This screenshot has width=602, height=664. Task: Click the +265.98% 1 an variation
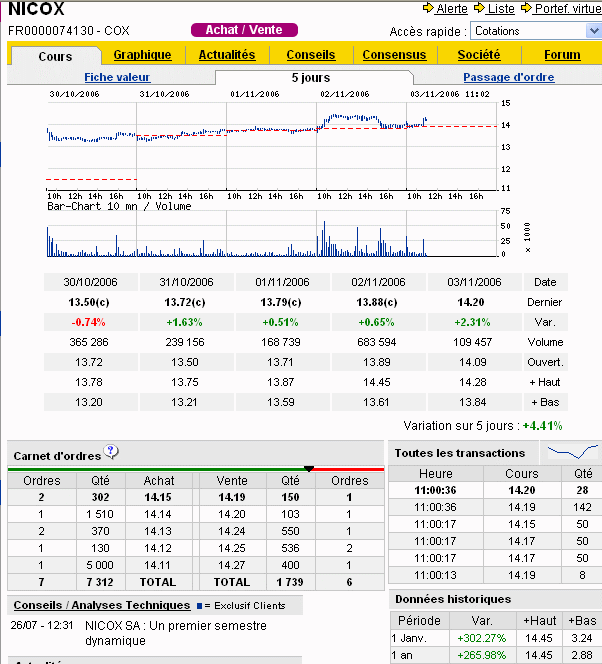[x=482, y=655]
